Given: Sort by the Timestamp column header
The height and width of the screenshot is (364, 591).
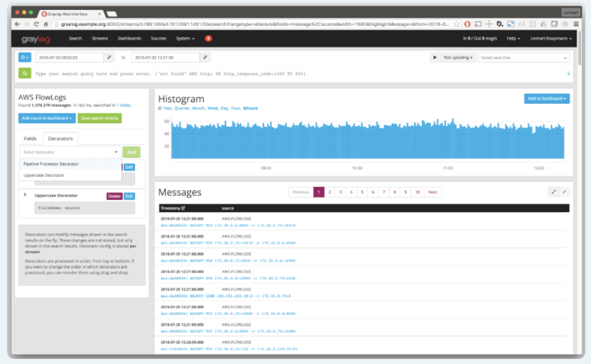Looking at the screenshot, I should coord(173,208).
